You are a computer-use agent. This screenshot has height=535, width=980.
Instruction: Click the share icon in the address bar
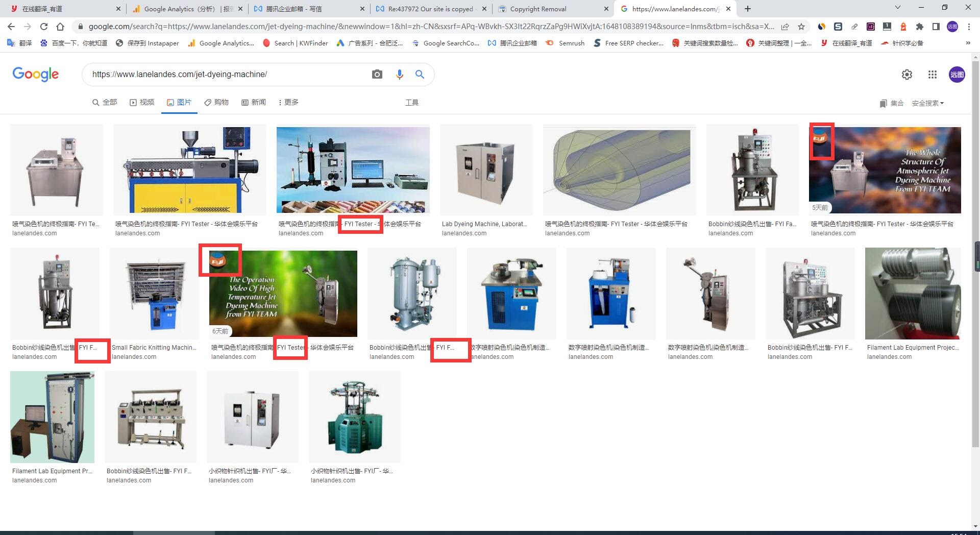(786, 26)
